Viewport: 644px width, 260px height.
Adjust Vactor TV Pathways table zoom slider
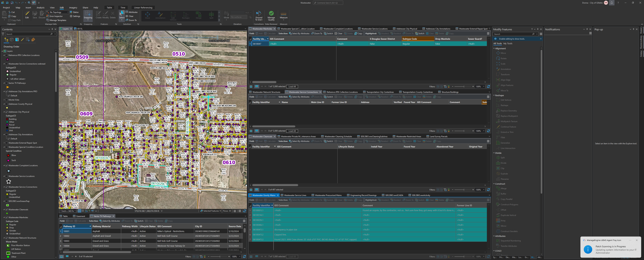click(x=220, y=256)
